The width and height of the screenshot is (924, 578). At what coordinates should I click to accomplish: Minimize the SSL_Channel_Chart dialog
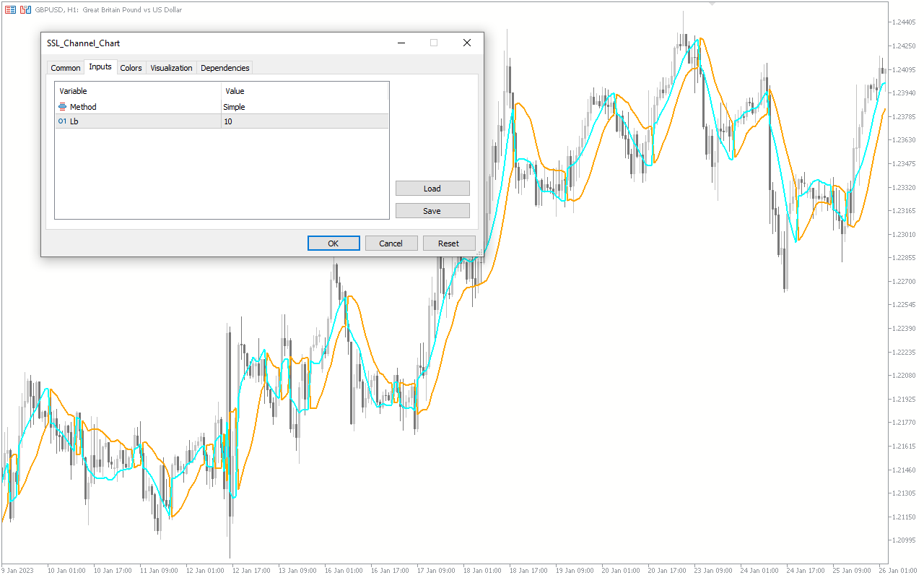[x=401, y=43]
